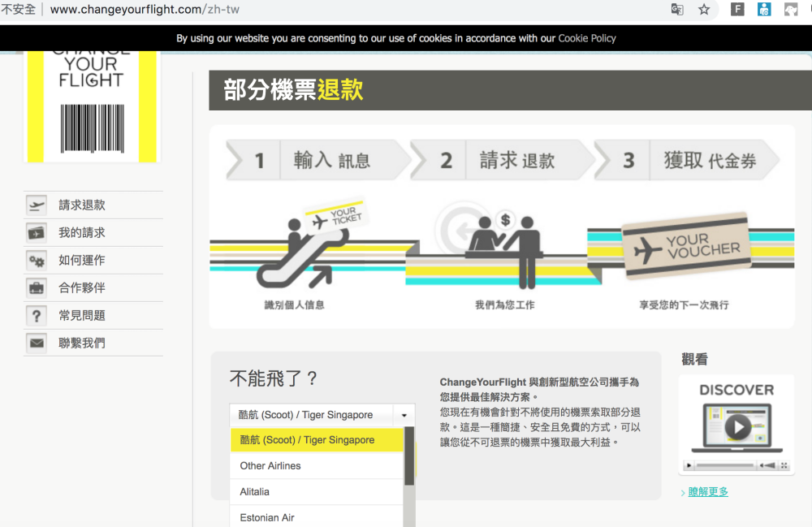Open the Cookie Policy link
812x527 pixels.
(x=586, y=38)
